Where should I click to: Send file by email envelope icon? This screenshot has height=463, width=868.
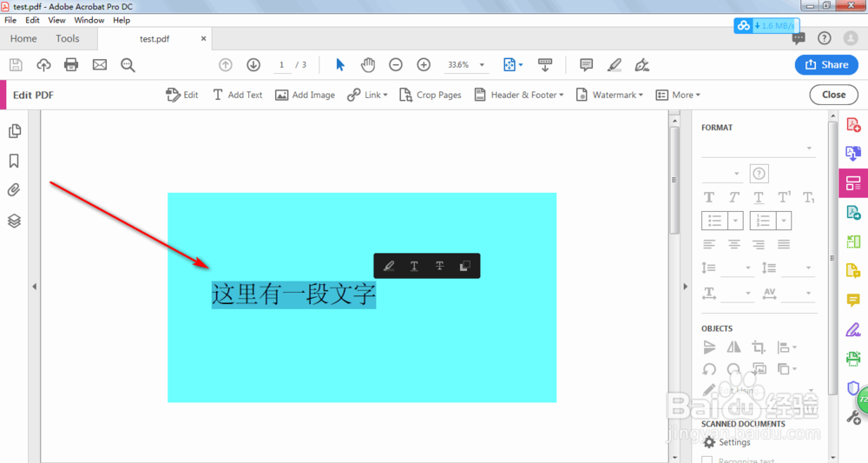(100, 65)
